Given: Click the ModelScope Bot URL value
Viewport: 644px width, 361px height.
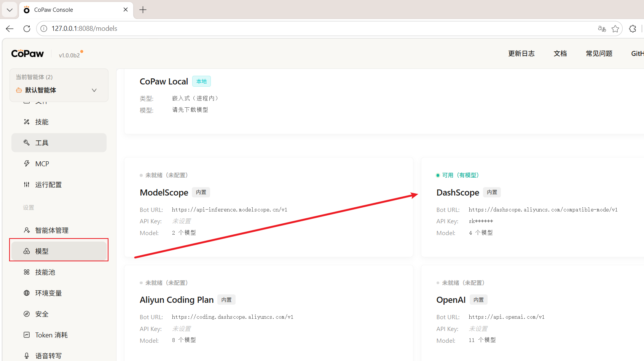Looking at the screenshot, I should [x=230, y=210].
